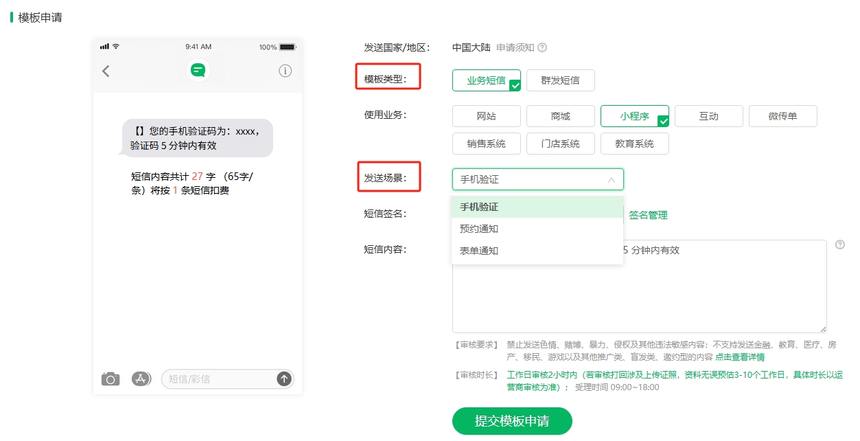Click the verification code message bubble

coord(196,138)
